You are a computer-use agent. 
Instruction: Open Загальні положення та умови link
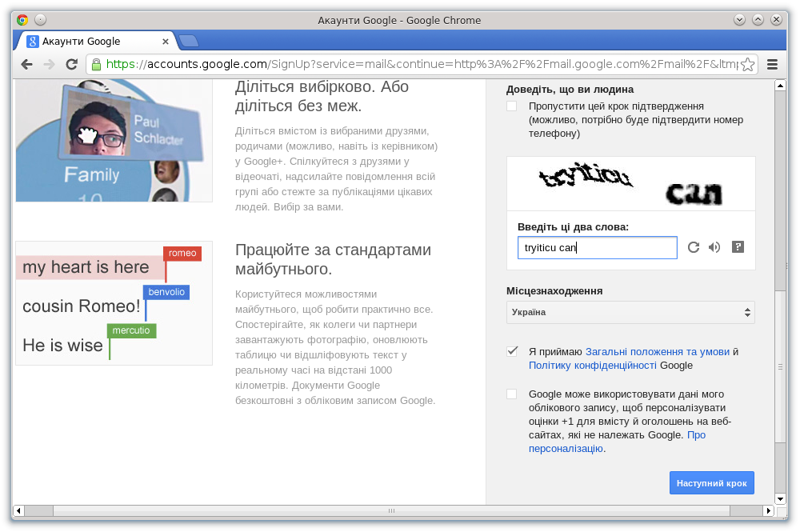(657, 352)
